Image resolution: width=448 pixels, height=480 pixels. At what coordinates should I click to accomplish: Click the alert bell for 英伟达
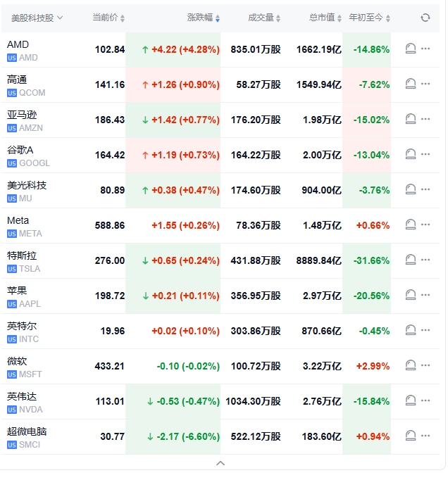[411, 400]
